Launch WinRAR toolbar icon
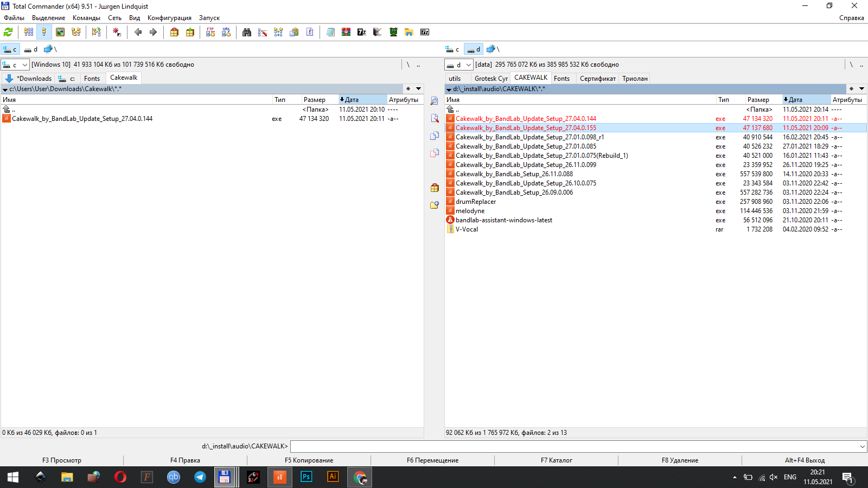 tap(346, 32)
